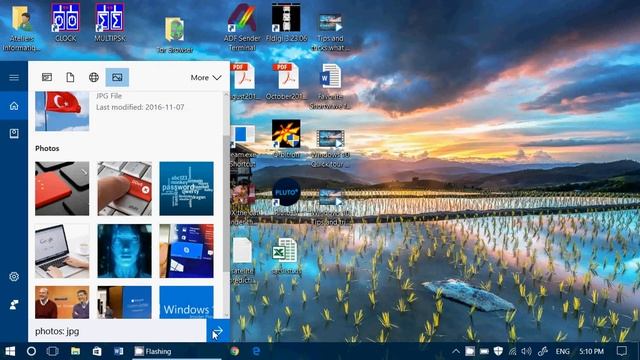Open the pen/link tray icon
Image resolution: width=640 pixels, height=360 pixels.
(542, 351)
